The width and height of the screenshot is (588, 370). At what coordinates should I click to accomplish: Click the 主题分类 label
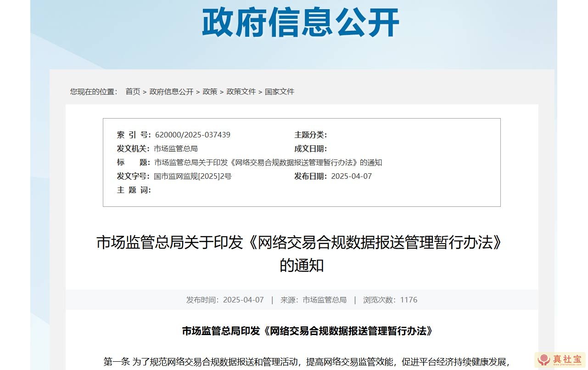pyautogui.click(x=311, y=135)
